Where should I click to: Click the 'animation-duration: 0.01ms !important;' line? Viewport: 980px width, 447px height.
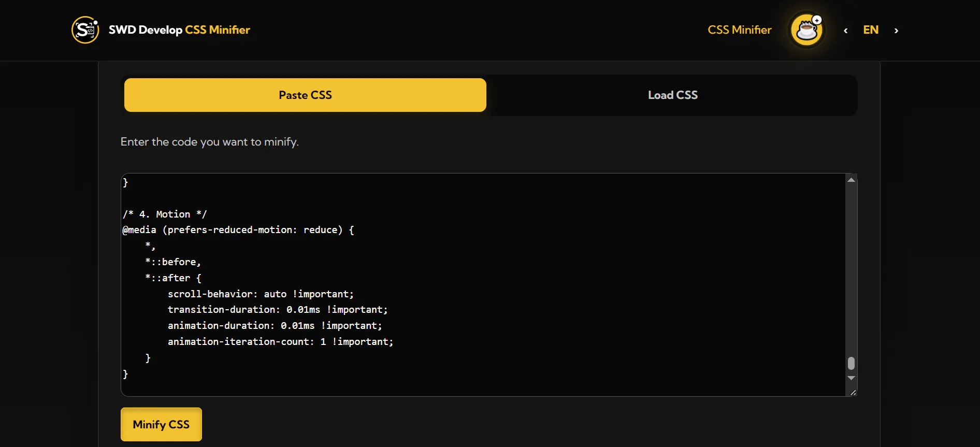(x=275, y=326)
